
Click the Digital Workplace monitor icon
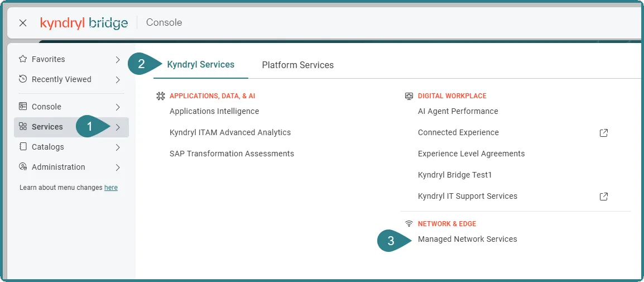pyautogui.click(x=408, y=96)
